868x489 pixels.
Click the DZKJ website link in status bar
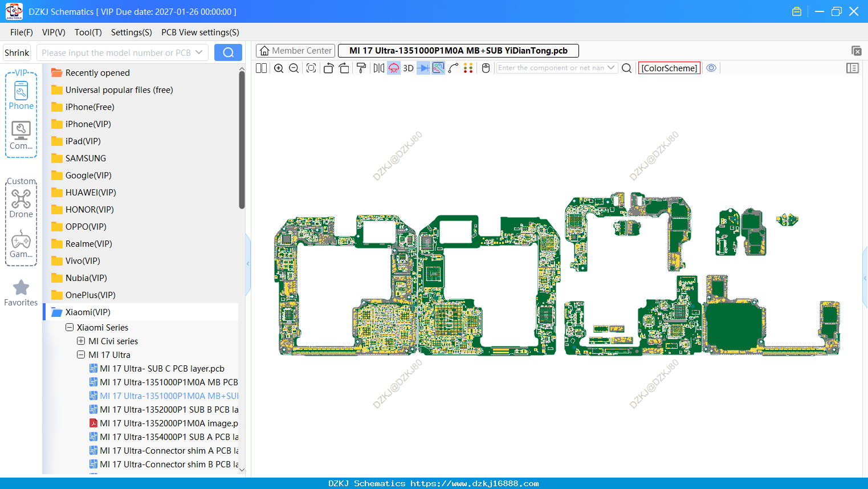point(475,483)
